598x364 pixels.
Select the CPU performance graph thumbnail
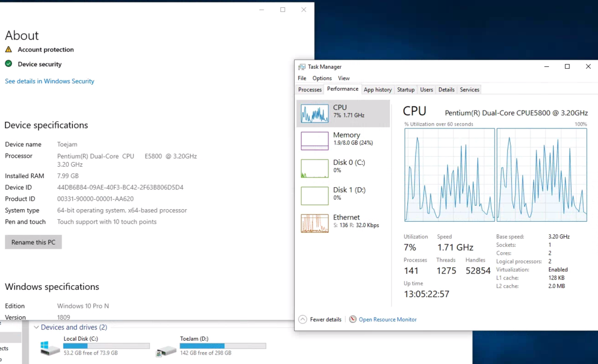[315, 113]
